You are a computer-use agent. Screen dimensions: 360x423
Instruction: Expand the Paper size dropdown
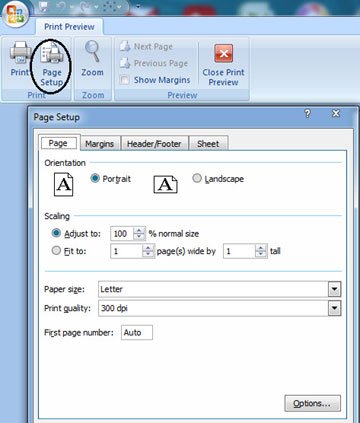click(x=334, y=289)
